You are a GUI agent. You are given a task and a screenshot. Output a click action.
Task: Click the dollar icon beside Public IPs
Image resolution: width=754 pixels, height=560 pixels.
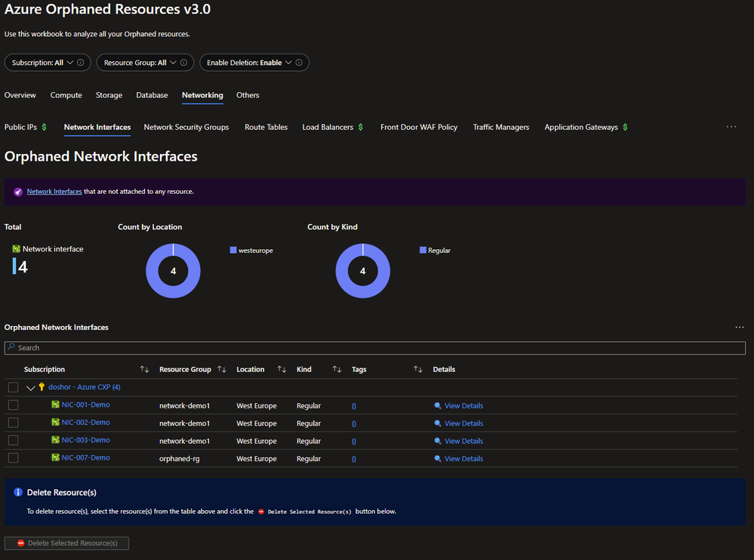pos(45,127)
